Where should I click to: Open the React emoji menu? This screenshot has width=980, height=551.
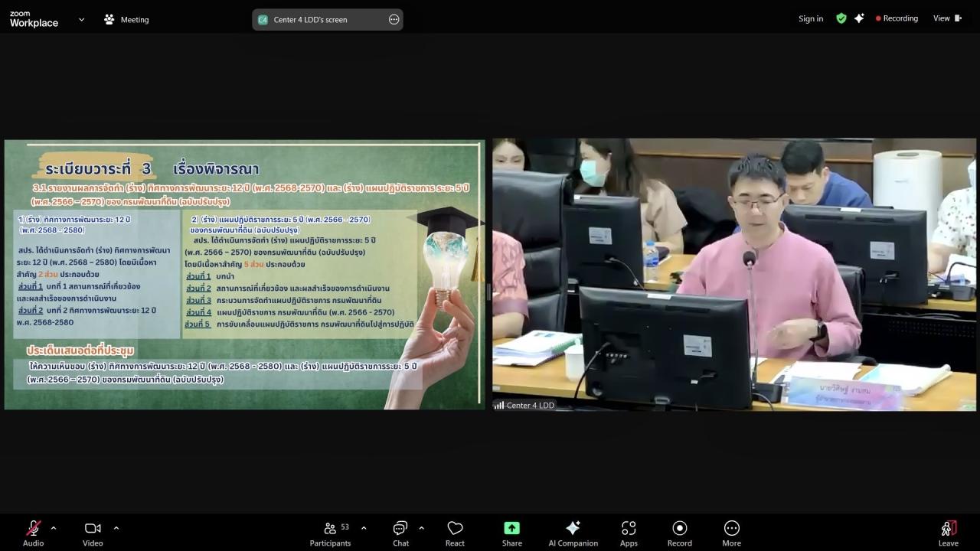pos(455,533)
